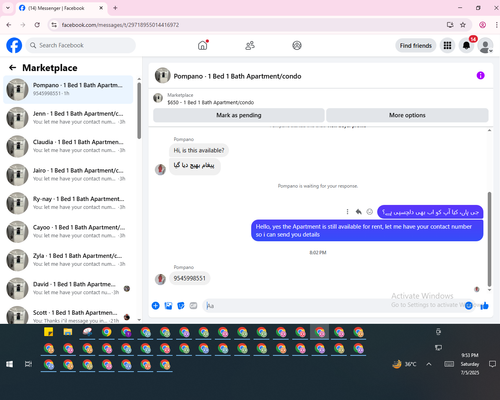Screen dimensions: 500x400
Task: Open Jairo conversation in list
Action: point(68,174)
